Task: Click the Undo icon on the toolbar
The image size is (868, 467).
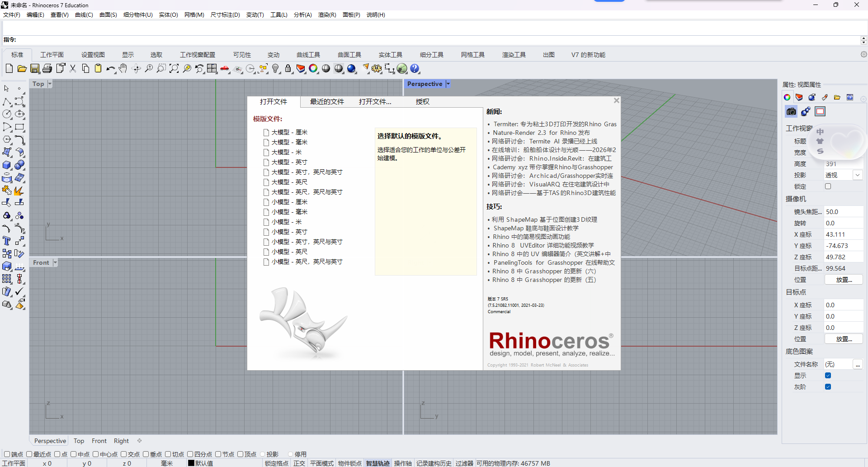Action: (110, 69)
